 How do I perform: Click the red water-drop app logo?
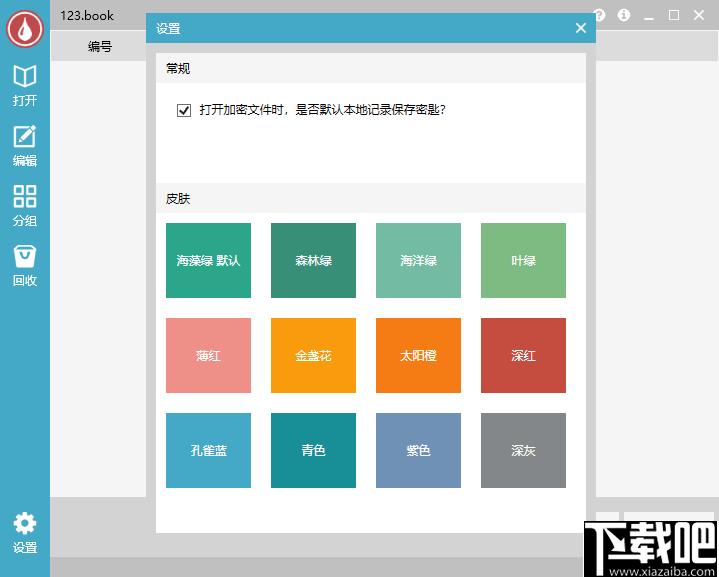coord(25,28)
